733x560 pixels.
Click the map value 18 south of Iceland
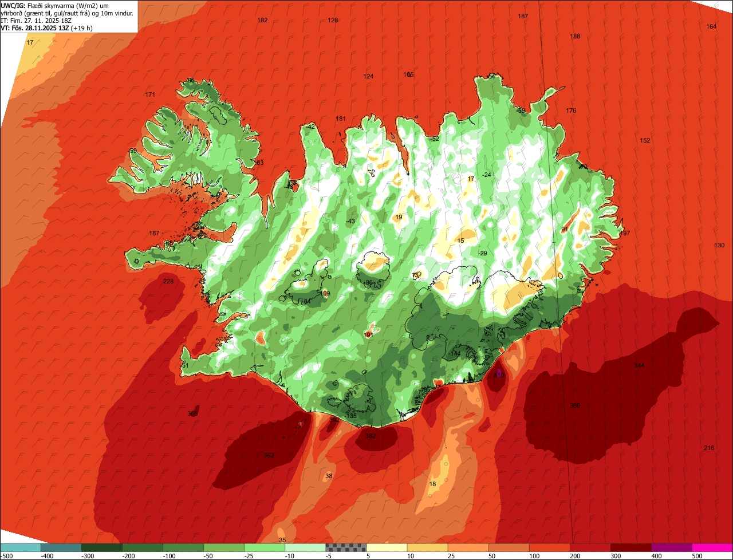click(x=432, y=484)
